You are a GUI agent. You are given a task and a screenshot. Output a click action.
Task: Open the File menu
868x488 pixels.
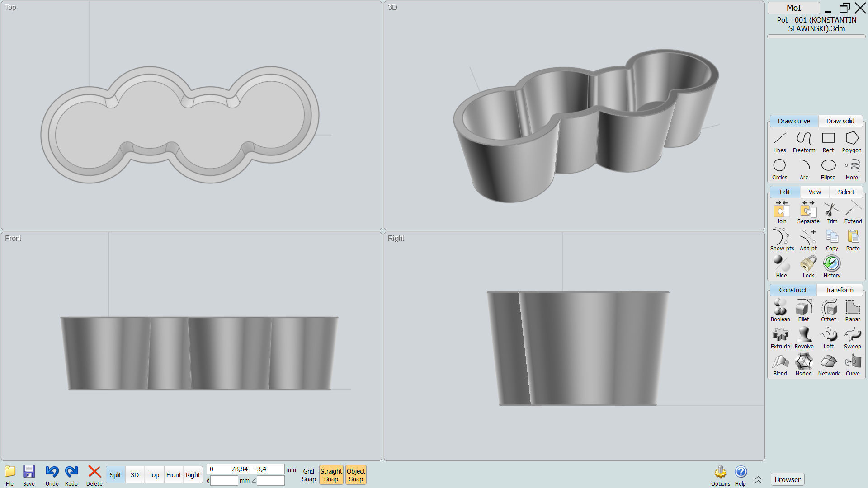click(9, 476)
